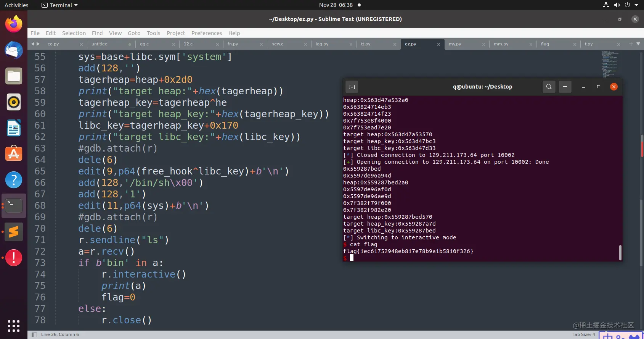Open the Selection menu
The height and width of the screenshot is (339, 644).
pyautogui.click(x=74, y=33)
